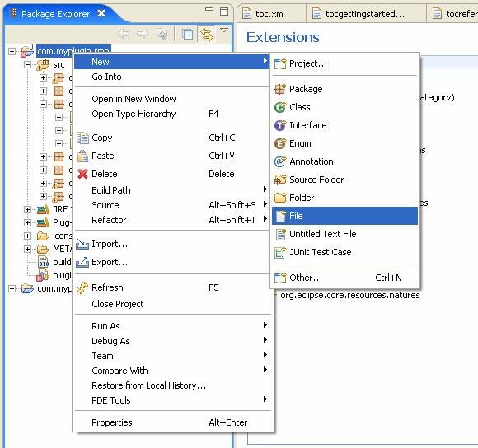Screen dimensions: 478x448
Task: Click Refresh in the context menu
Action: (172, 287)
